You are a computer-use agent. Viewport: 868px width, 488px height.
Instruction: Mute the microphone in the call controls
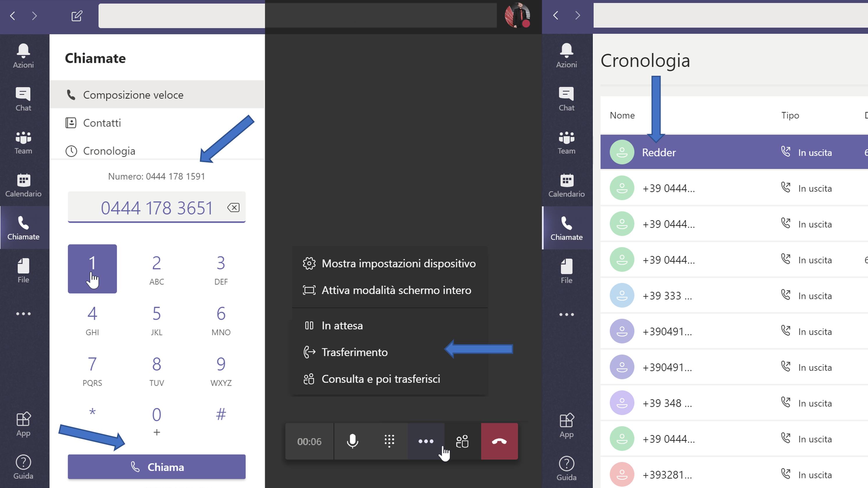[353, 441]
